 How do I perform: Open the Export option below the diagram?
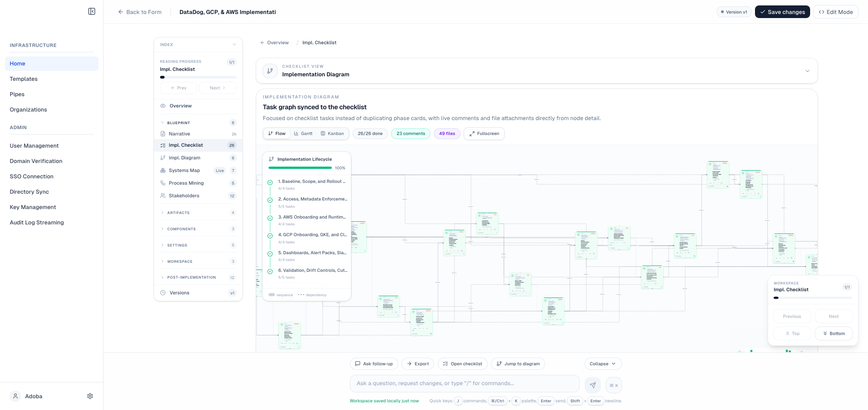[x=417, y=363]
